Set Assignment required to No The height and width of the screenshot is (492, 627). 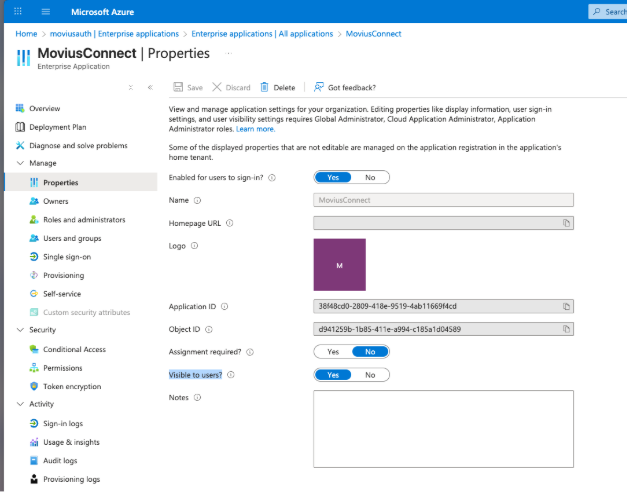(370, 352)
